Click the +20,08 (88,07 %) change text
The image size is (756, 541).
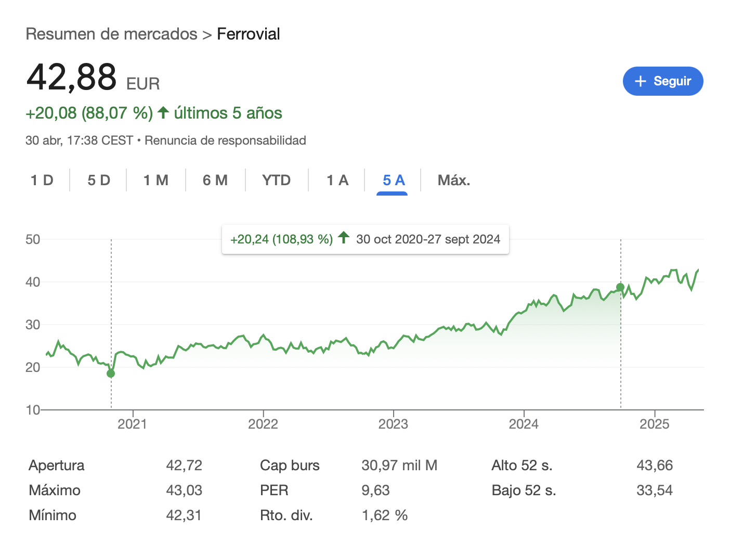89,113
